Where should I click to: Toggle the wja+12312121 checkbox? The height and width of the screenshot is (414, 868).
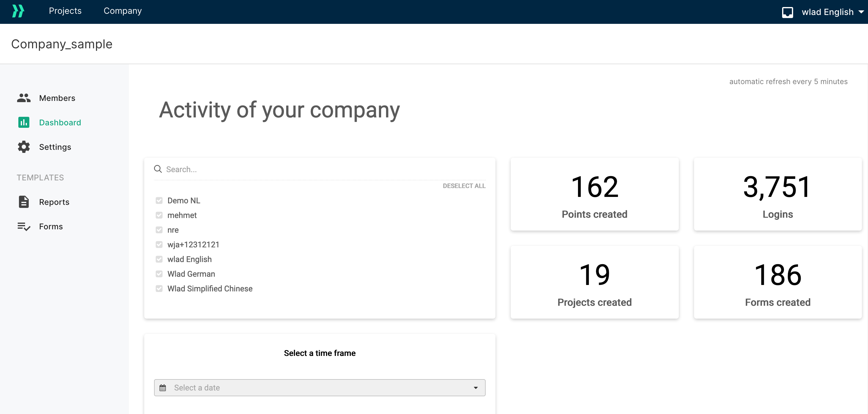(159, 245)
